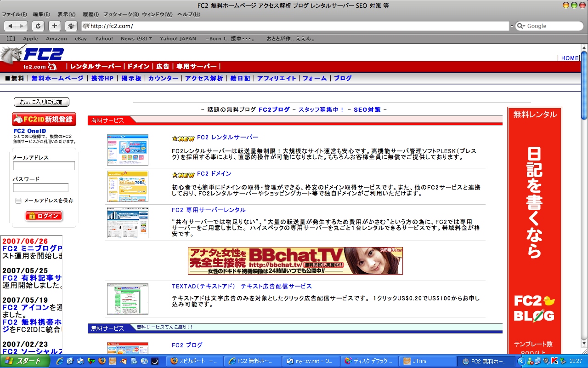Open the 編集(E) menu
The height and width of the screenshot is (368, 588).
coord(42,14)
